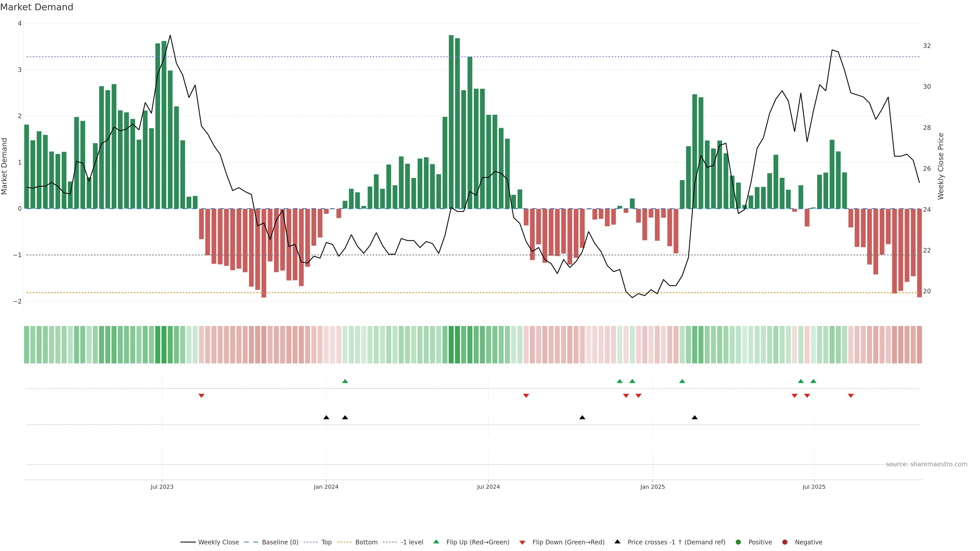The width and height of the screenshot is (980, 551).
Task: Click black triangle Price crosses -1 legend icon
Action: pos(617,542)
